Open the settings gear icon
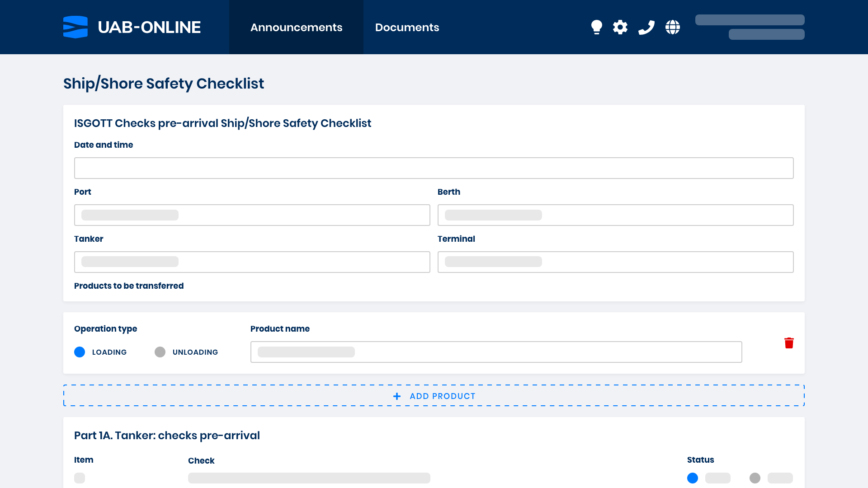 620,27
